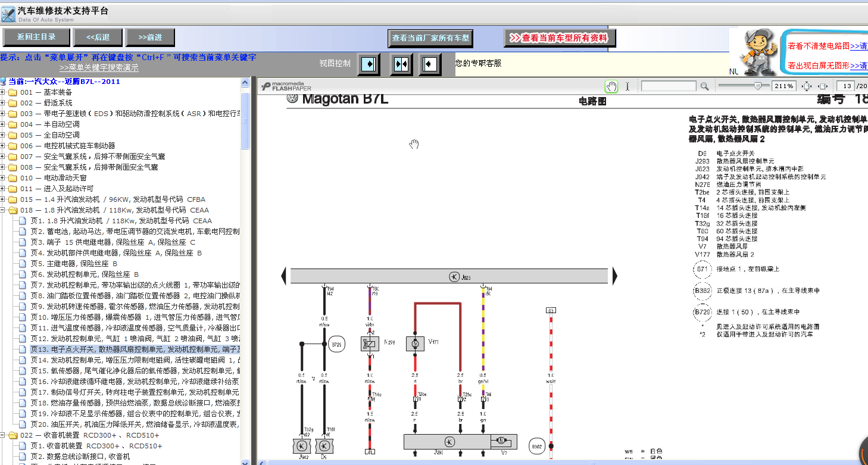Viewport: 868px width, 465px height.
Task: Collapse the 018 1.8升汽油发动机 tree node
Action: [3, 210]
